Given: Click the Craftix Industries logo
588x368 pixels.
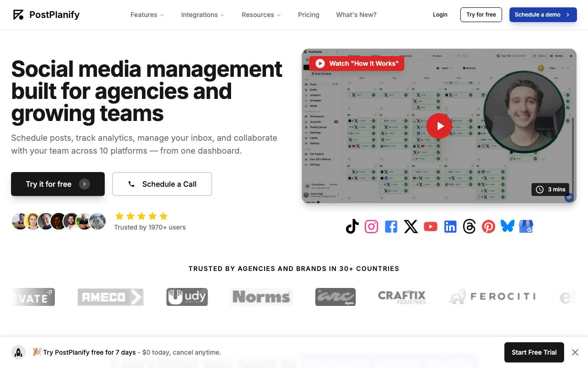Looking at the screenshot, I should click(402, 297).
